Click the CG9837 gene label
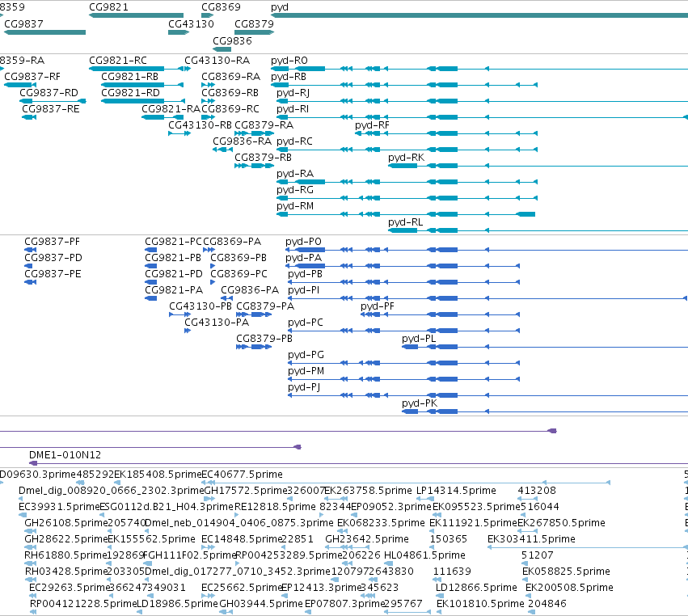 23,23
